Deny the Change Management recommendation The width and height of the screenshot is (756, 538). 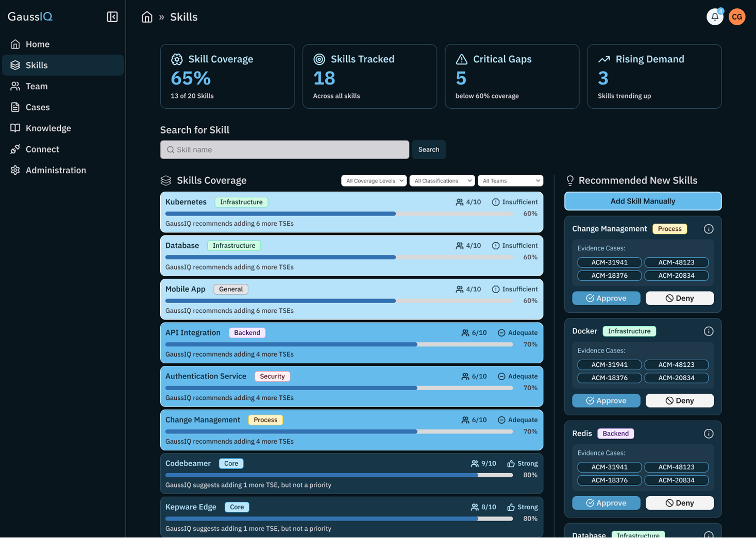click(x=680, y=298)
